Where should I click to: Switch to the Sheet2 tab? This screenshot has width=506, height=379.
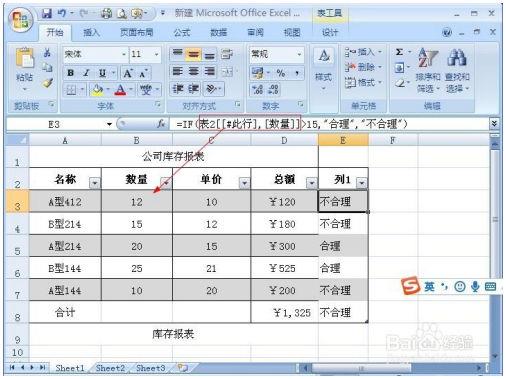click(x=110, y=368)
